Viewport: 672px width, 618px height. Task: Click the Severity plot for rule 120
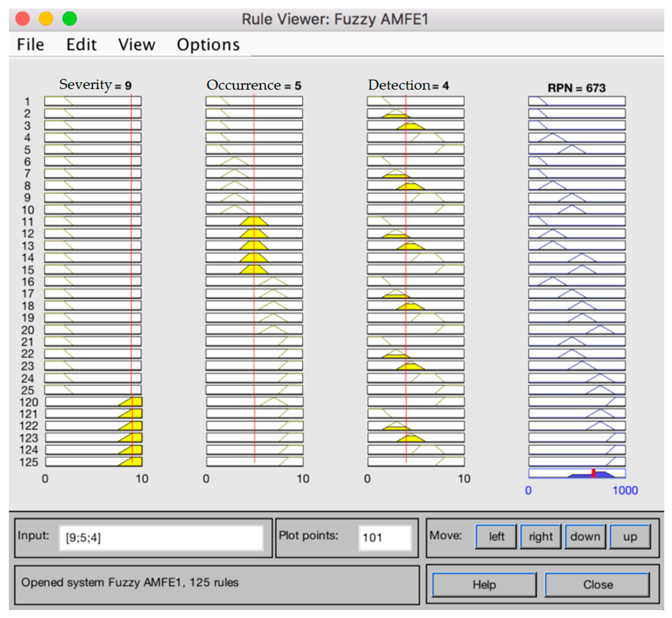[94, 402]
